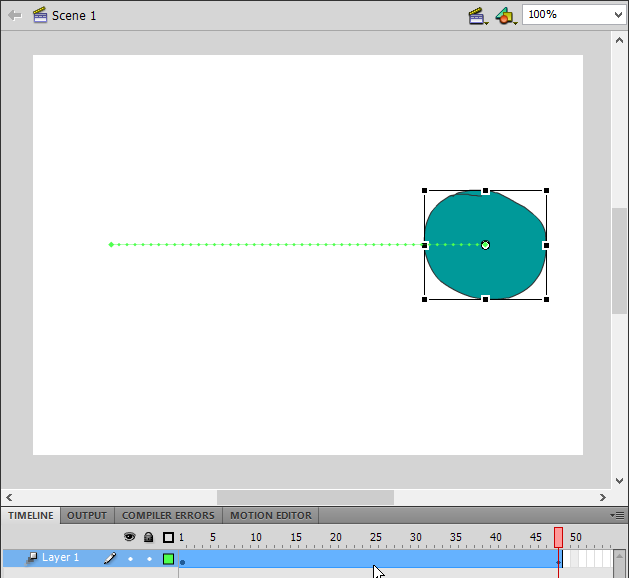Click the motion path start point diamond

[111, 245]
